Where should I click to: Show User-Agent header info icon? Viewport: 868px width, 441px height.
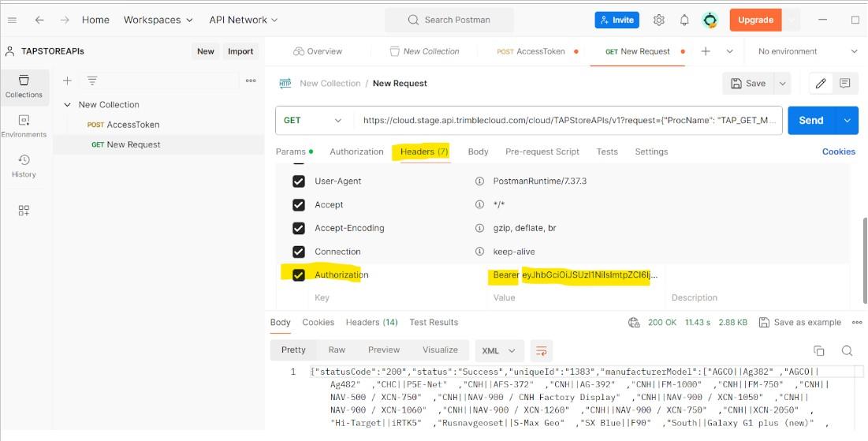pos(480,181)
